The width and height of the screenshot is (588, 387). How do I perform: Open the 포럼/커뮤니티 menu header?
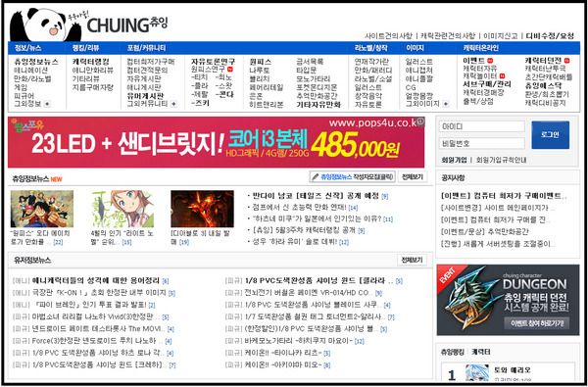pos(146,48)
